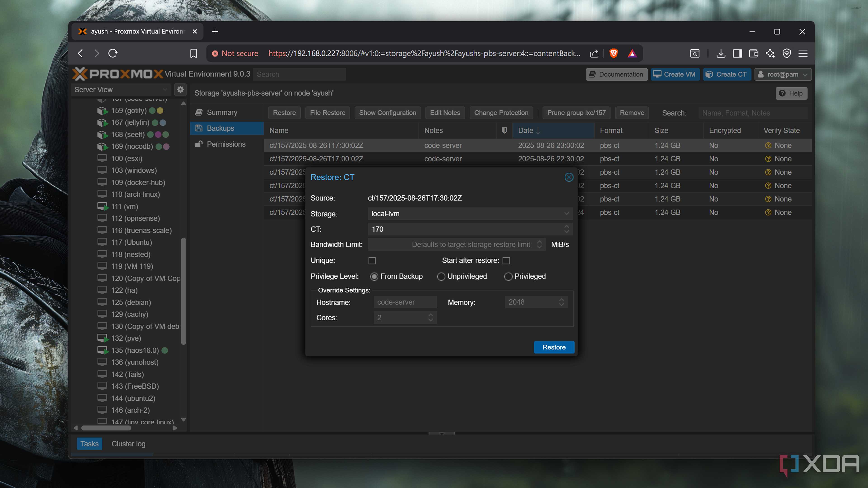The height and width of the screenshot is (488, 868).
Task: Open Brave Wallet icon
Action: click(x=753, y=53)
